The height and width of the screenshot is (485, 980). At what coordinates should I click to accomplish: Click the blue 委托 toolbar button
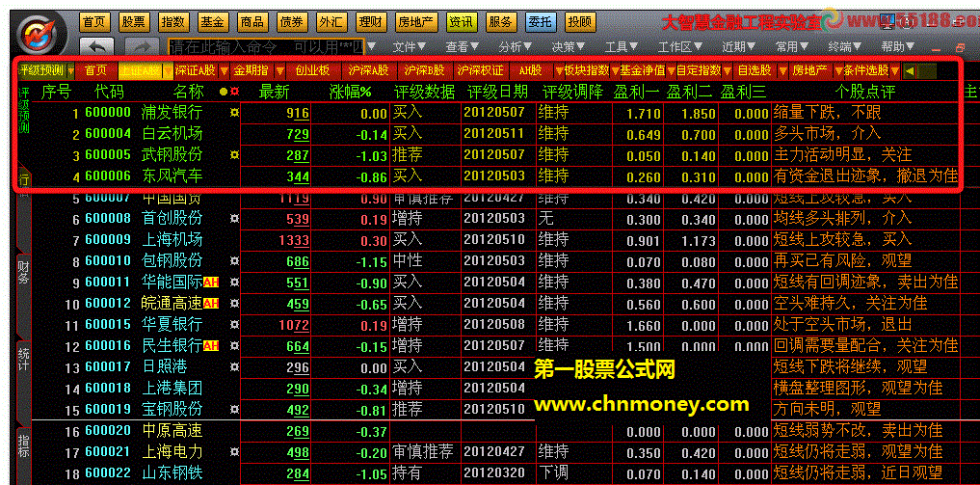point(541,22)
